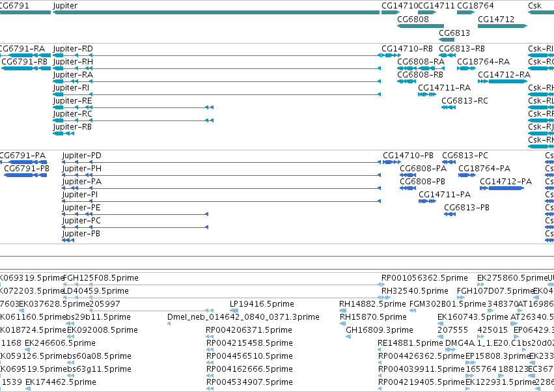The image size is (554, 392).
Task: Choose the CG18764-PA protein label
Action: pos(484,169)
